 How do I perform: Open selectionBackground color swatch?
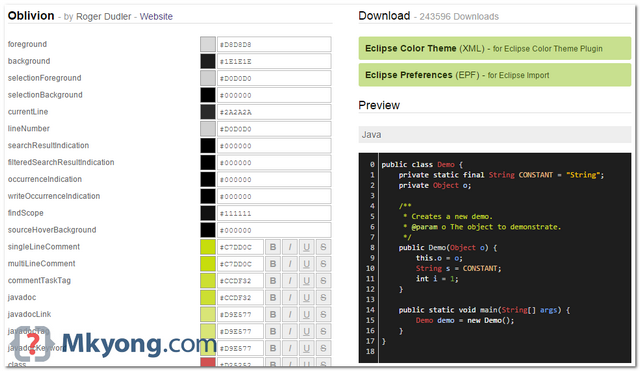(x=208, y=95)
